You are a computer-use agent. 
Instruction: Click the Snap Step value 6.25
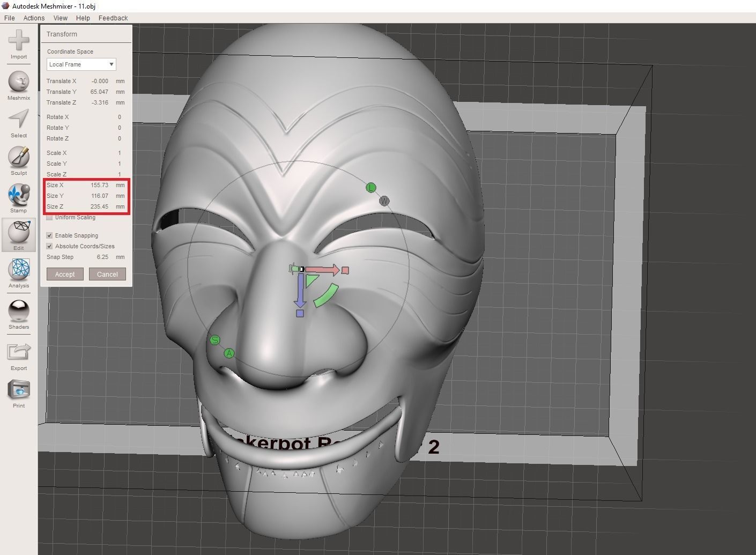click(x=102, y=257)
